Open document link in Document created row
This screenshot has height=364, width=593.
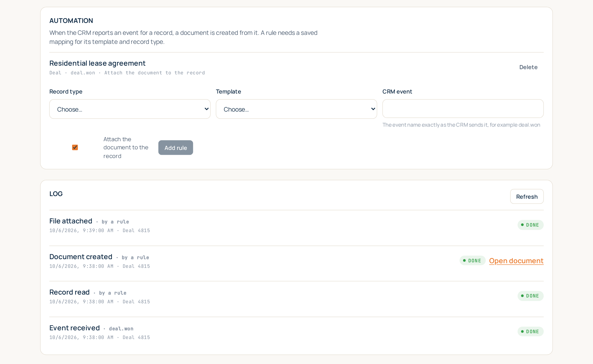[x=516, y=261]
